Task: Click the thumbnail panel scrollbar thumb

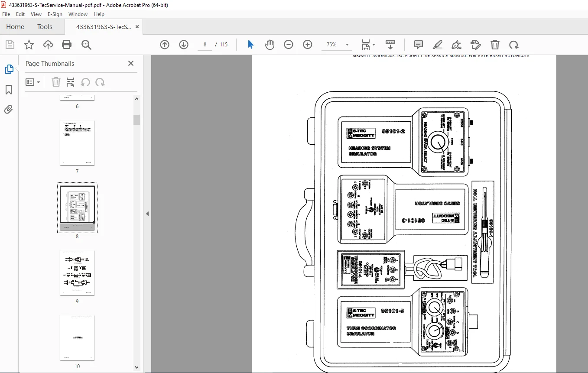Action: tap(137, 120)
